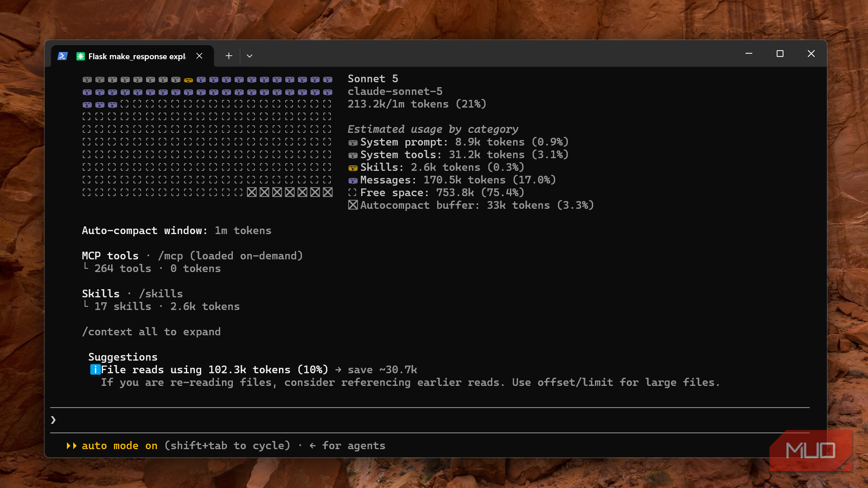Click 'Free space: 753.8k' line
The image size is (868, 488).
(x=442, y=192)
